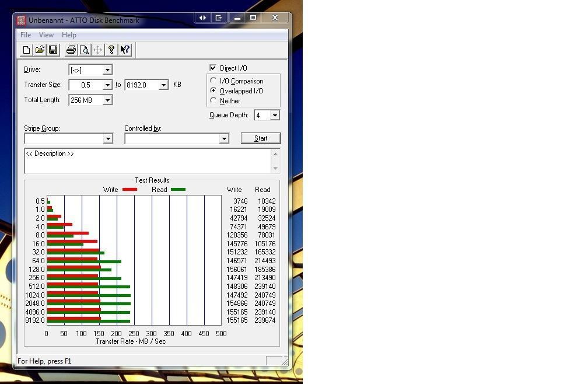Click the 16.0 row read value 105176
This screenshot has height=384, width=588.
pyautogui.click(x=265, y=244)
